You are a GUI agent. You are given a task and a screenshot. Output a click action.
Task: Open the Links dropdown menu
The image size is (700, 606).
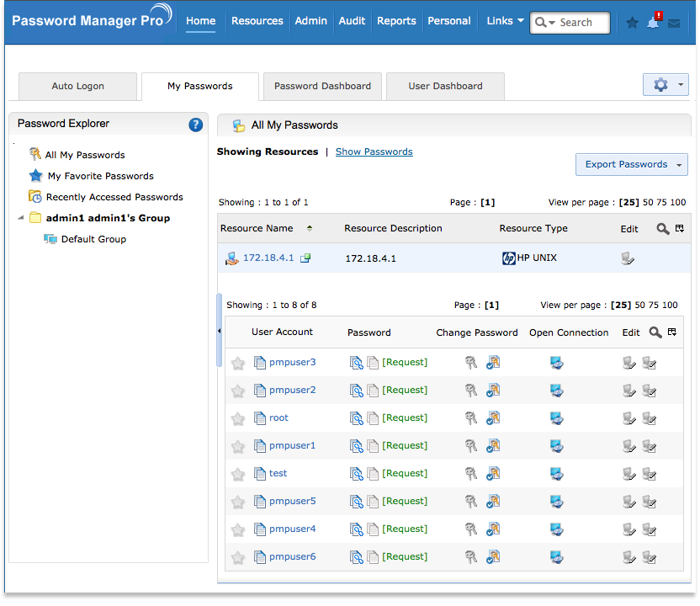point(505,21)
